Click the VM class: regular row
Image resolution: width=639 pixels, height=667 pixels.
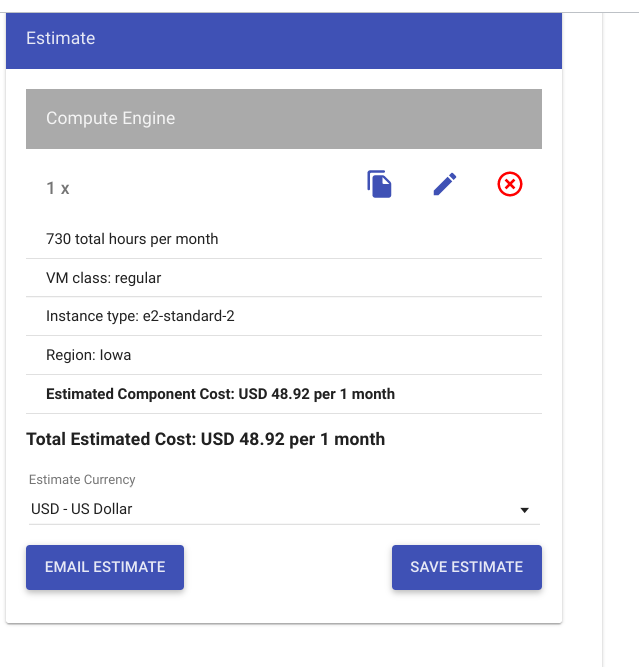(x=104, y=278)
